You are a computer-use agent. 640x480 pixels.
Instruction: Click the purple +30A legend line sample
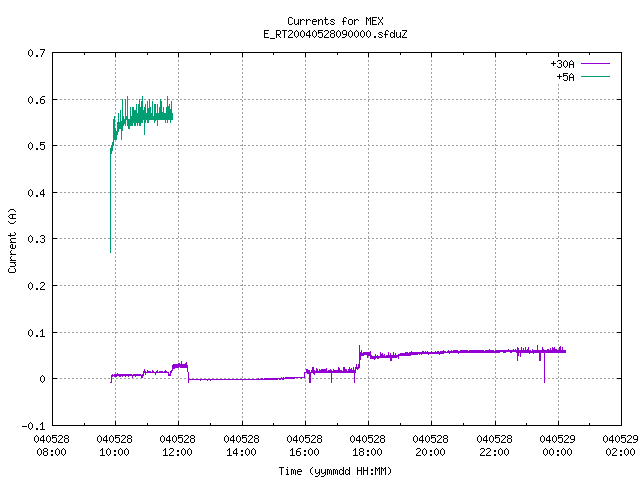click(595, 64)
